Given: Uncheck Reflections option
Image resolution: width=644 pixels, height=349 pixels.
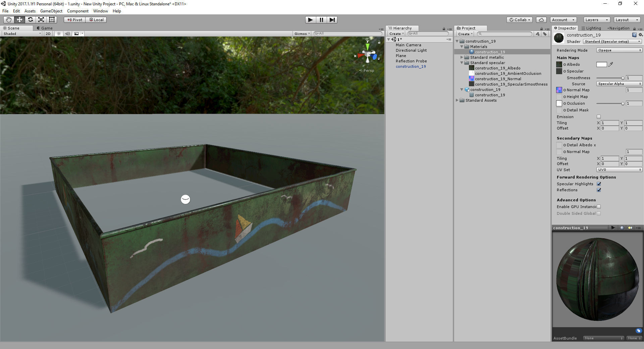Looking at the screenshot, I should [599, 190].
